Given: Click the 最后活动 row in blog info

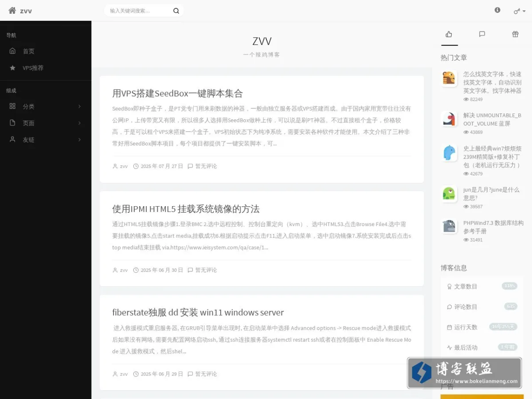Looking at the screenshot, I should click(482, 348).
